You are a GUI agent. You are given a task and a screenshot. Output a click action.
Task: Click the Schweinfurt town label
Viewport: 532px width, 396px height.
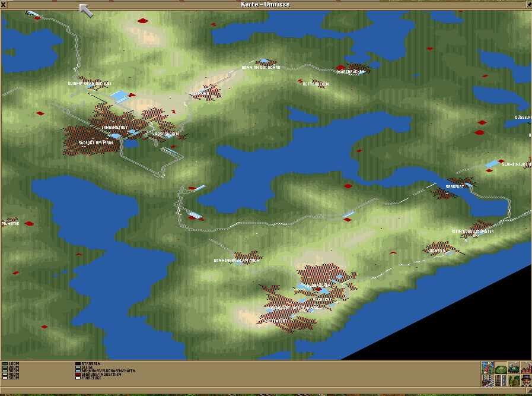[x=517, y=164]
